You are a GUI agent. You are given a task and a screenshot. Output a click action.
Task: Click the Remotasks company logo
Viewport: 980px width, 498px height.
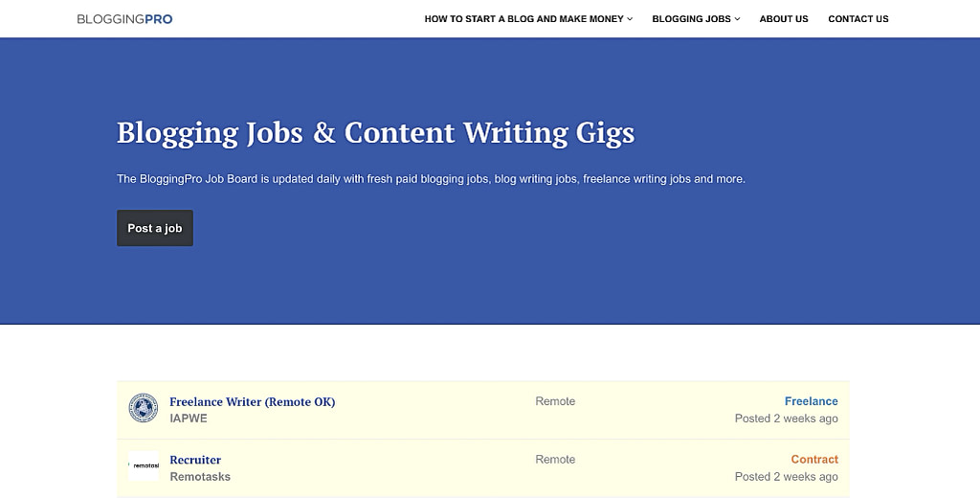pyautogui.click(x=144, y=466)
